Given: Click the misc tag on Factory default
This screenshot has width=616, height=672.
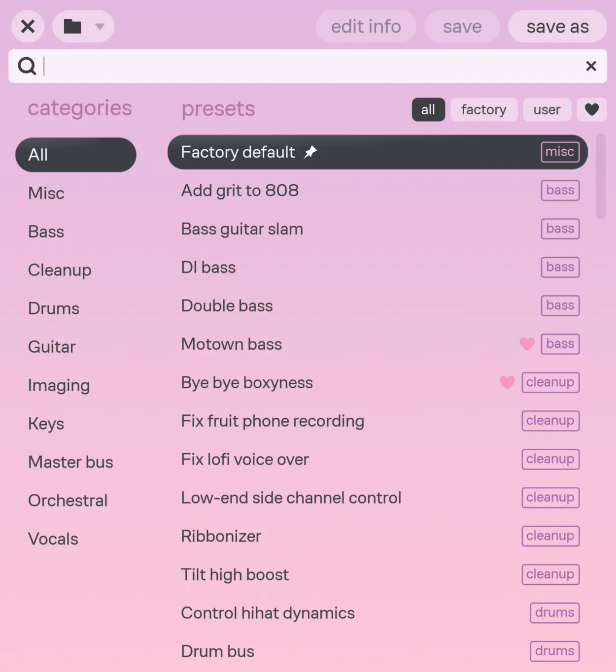Looking at the screenshot, I should [x=559, y=152].
